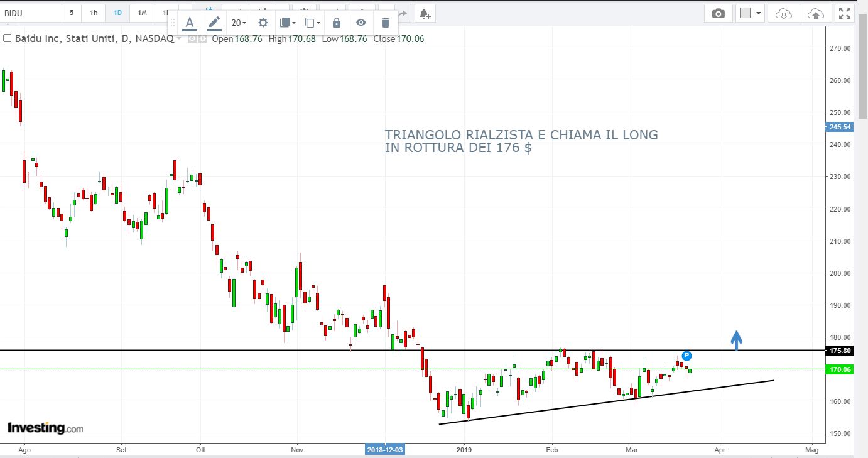Open drawing settings gear in floating toolbar
The image size is (868, 458).
263,23
